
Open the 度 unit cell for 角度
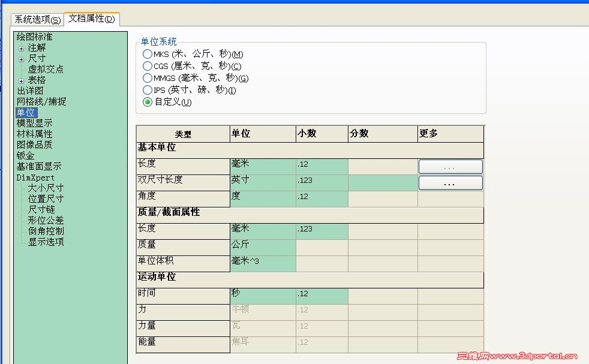point(263,198)
